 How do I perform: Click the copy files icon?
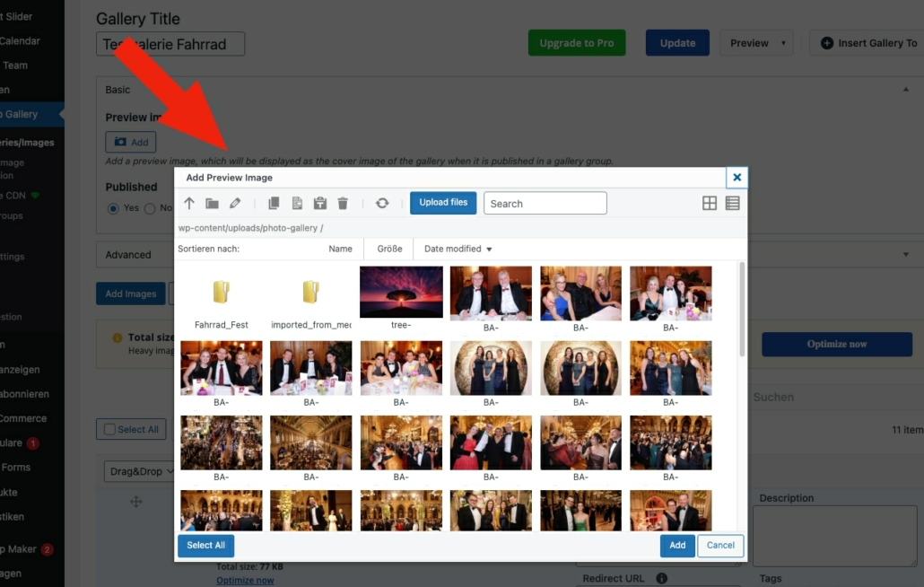click(275, 204)
